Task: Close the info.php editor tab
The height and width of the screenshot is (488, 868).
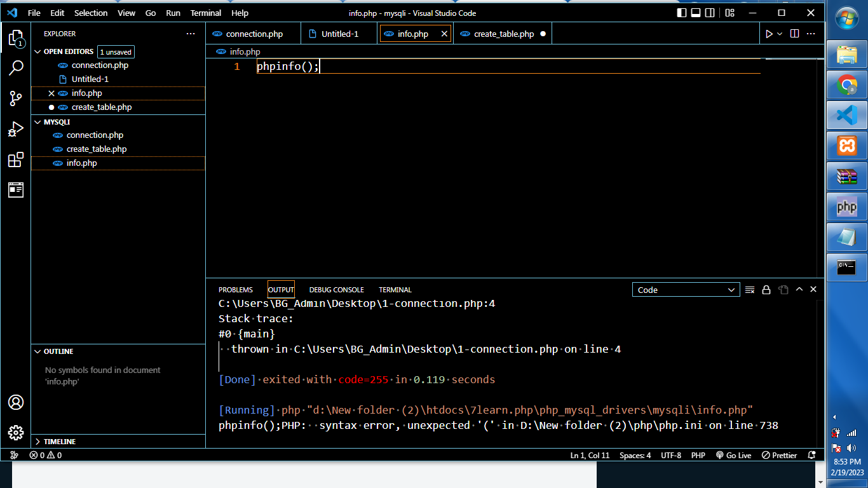Action: [444, 34]
